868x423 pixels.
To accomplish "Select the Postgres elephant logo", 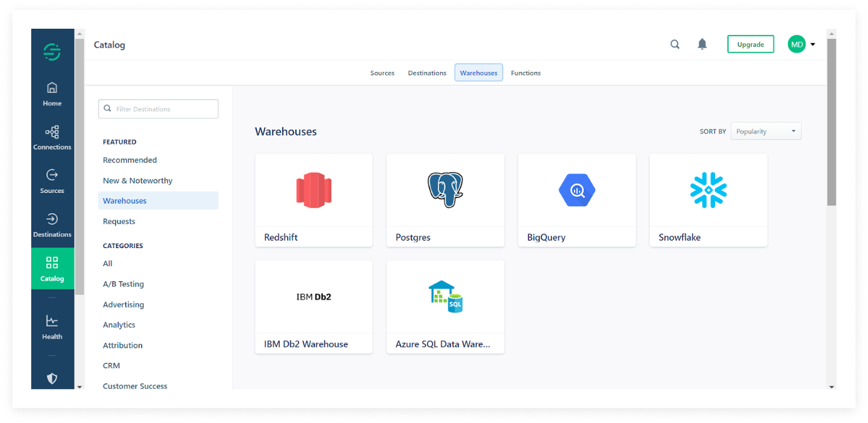I will click(445, 190).
